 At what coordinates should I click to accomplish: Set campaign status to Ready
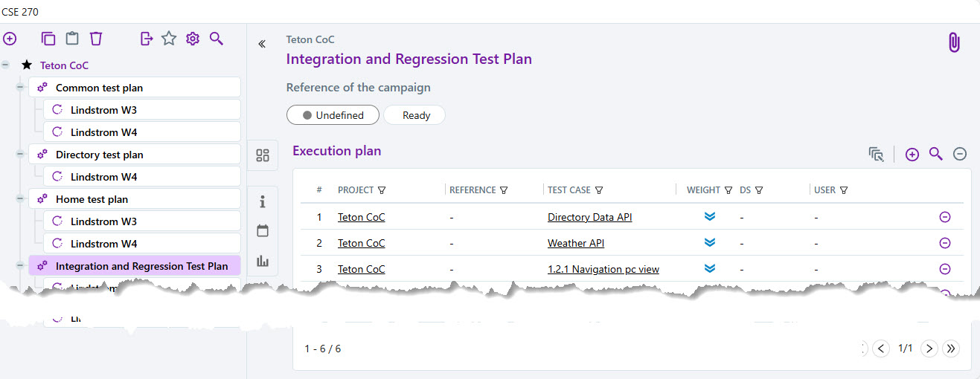pos(415,115)
